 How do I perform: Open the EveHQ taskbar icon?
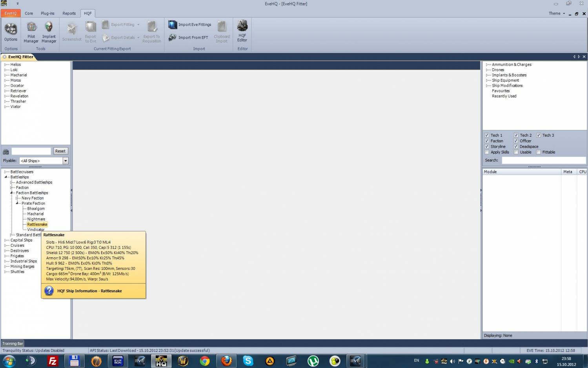161,361
